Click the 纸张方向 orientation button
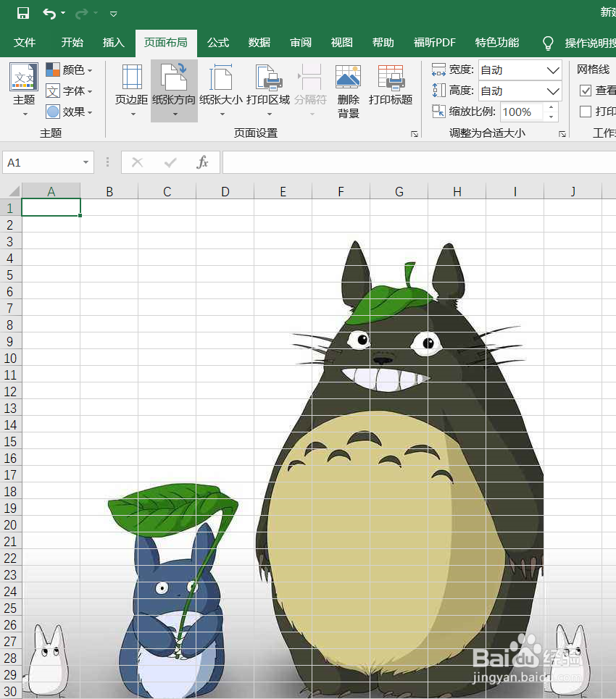Viewport: 616px width, 699px height. 174,91
